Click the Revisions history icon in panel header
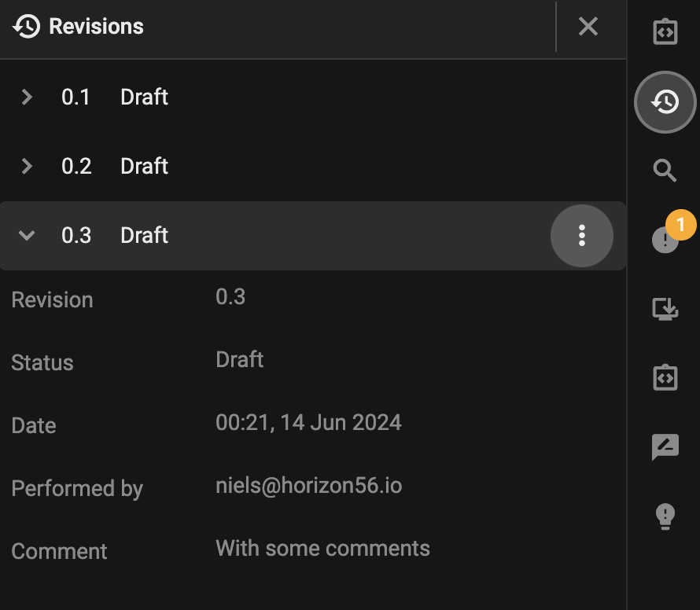 (25, 26)
